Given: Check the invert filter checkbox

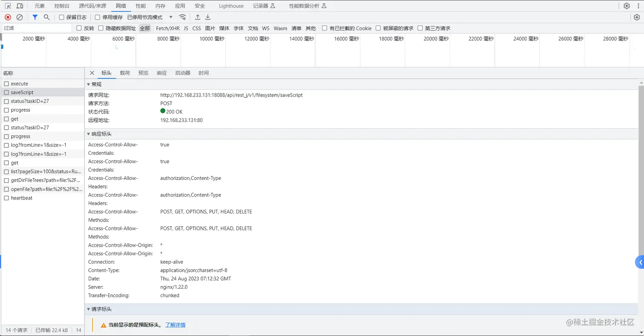Looking at the screenshot, I should click(x=79, y=28).
